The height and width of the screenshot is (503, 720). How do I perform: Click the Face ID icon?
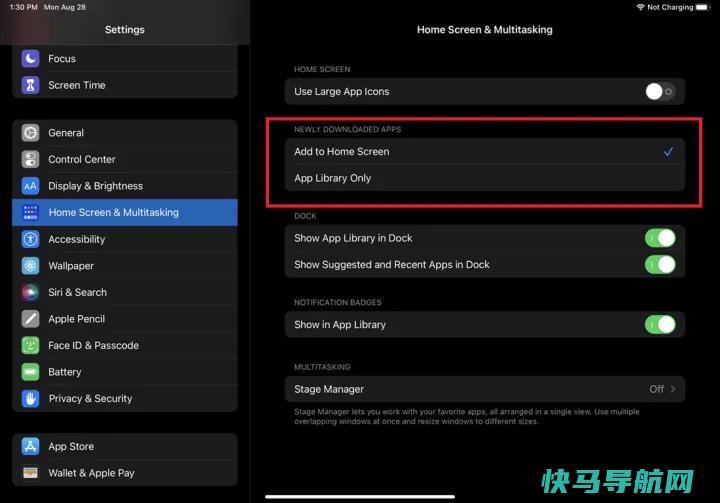point(30,345)
